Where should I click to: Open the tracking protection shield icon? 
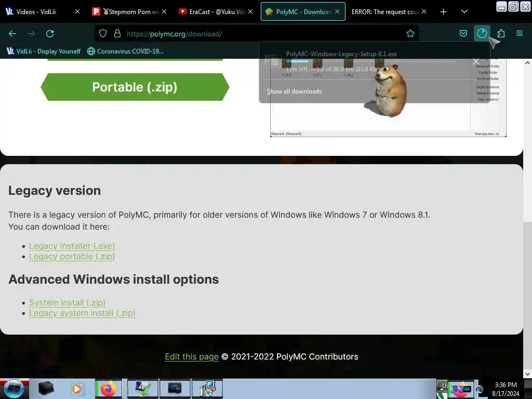tap(103, 33)
